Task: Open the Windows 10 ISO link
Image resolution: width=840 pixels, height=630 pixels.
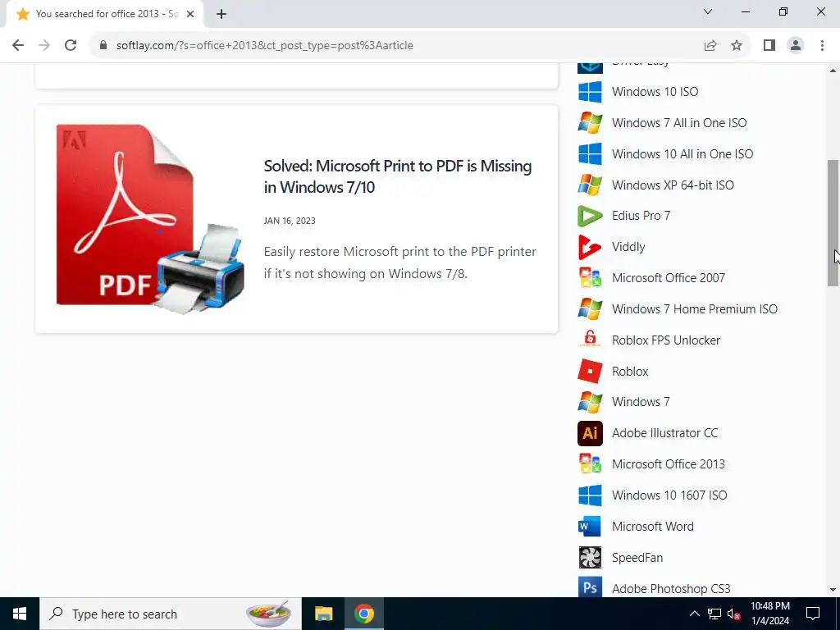Action: click(655, 92)
